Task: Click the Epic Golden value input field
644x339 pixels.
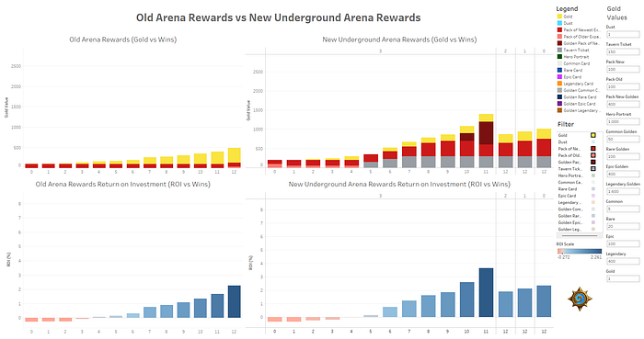Action: pos(623,175)
